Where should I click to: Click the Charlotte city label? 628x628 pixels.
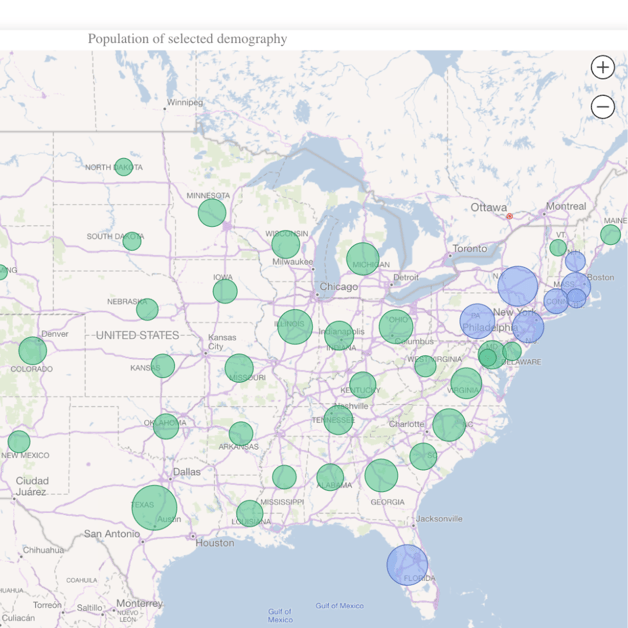406,424
